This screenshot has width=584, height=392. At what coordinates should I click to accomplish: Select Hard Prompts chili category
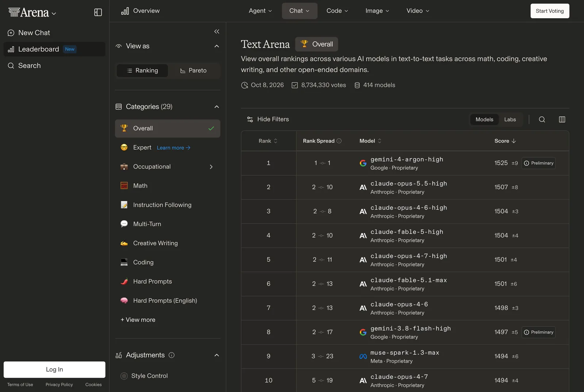168,282
